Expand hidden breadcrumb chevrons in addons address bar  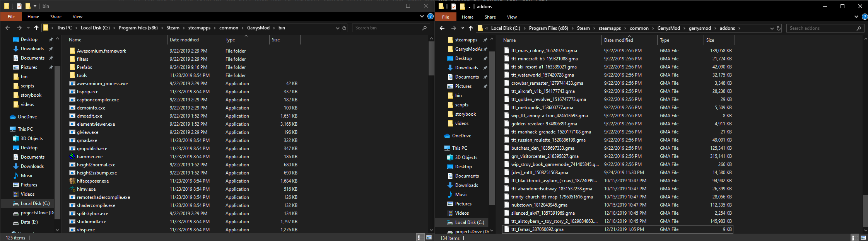pyautogui.click(x=487, y=28)
